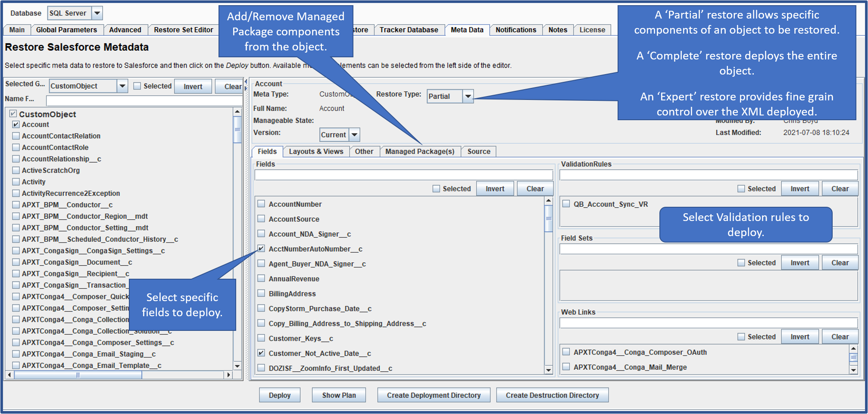The image size is (868, 414).
Task: Click the Deploy button
Action: (280, 395)
